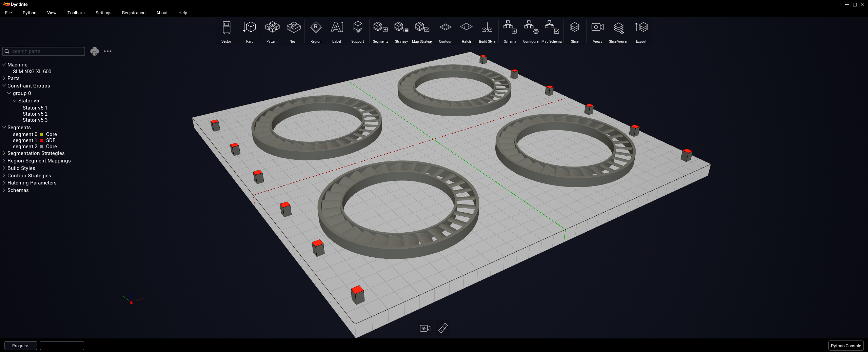Collapse the Stator v5 parent node
Screen dimensions: 868x352
click(15, 101)
